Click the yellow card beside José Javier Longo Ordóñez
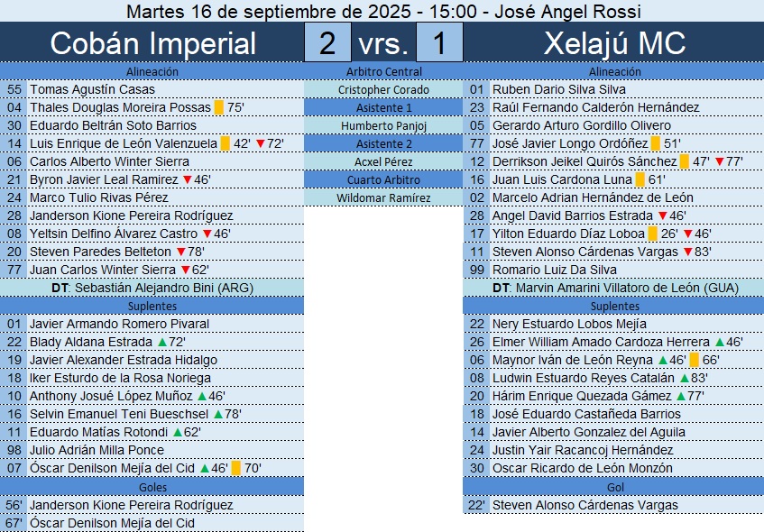The height and width of the screenshot is (532, 764). [x=655, y=143]
